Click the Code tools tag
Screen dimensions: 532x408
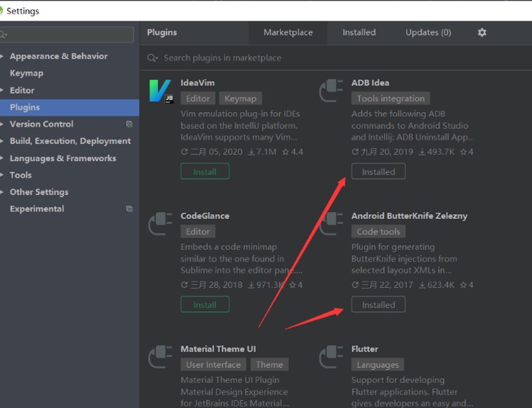point(378,232)
